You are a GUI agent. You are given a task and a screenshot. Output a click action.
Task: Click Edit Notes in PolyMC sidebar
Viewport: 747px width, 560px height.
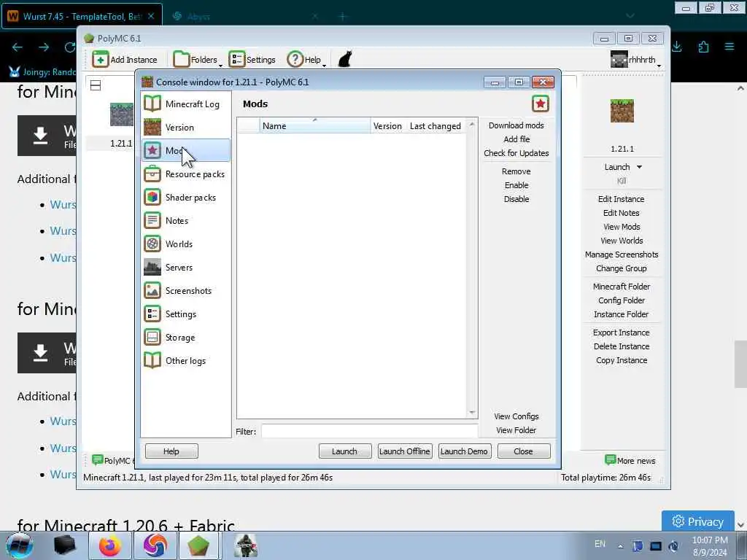pyautogui.click(x=621, y=213)
